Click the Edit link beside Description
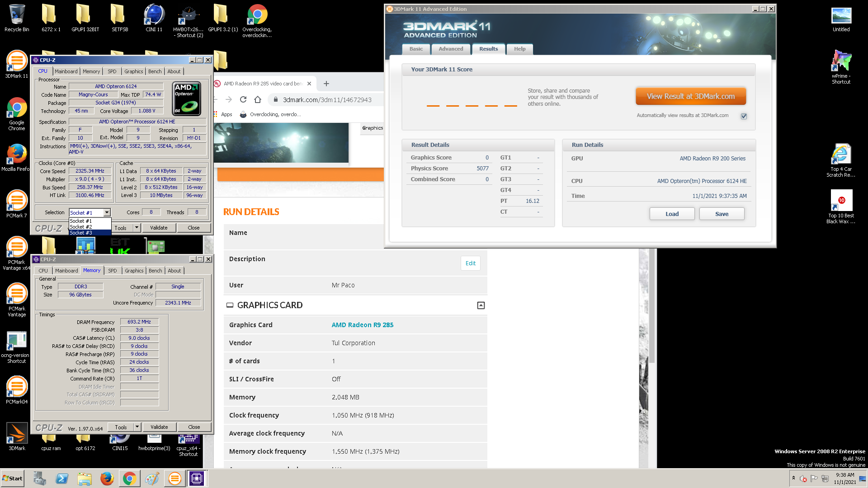The image size is (868, 488). tap(471, 263)
